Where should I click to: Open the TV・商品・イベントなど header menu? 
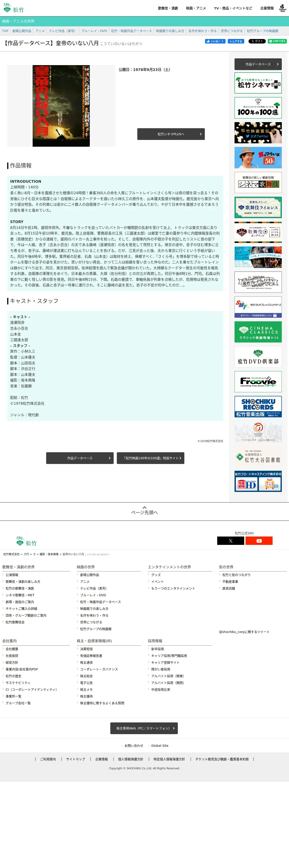click(x=233, y=8)
